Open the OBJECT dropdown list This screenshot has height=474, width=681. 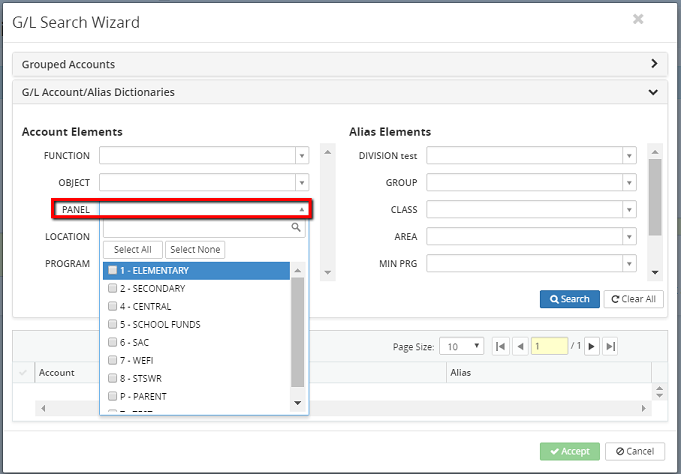pos(301,183)
